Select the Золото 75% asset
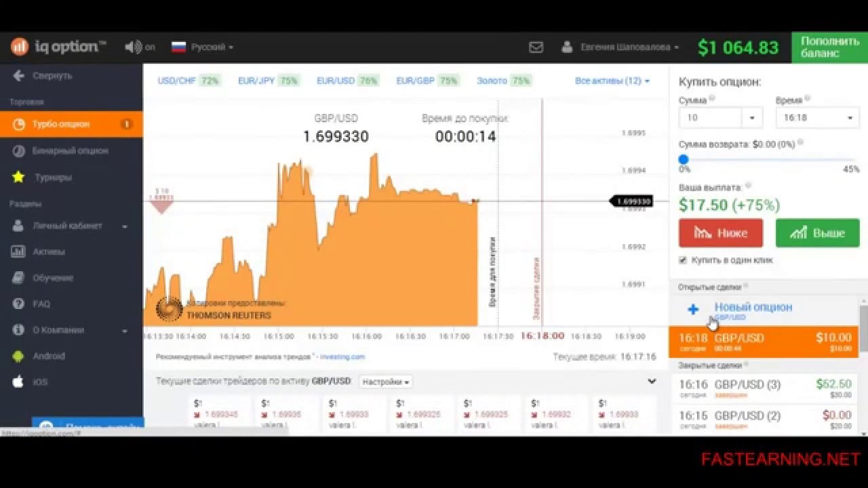868x488 pixels. (503, 81)
